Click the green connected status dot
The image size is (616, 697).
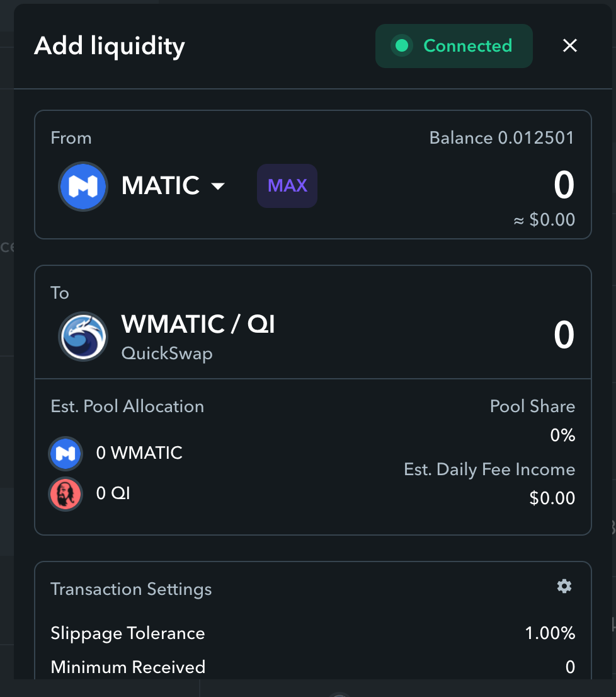pyautogui.click(x=402, y=46)
